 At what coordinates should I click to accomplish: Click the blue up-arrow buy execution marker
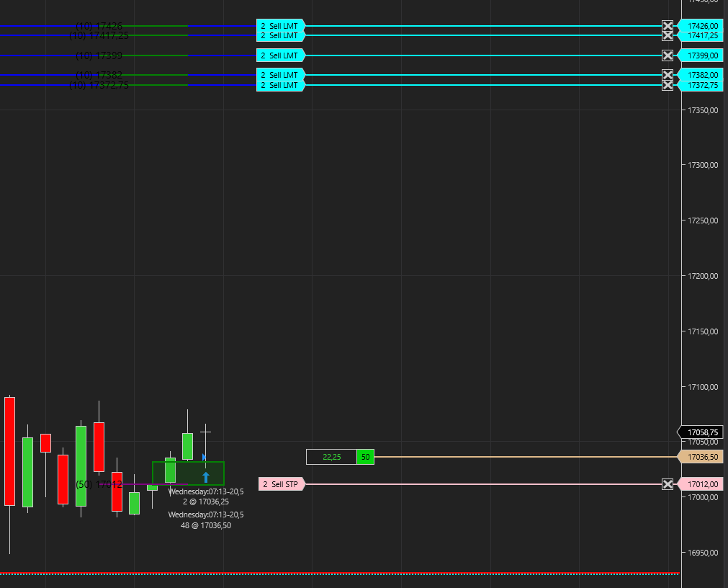pos(206,477)
